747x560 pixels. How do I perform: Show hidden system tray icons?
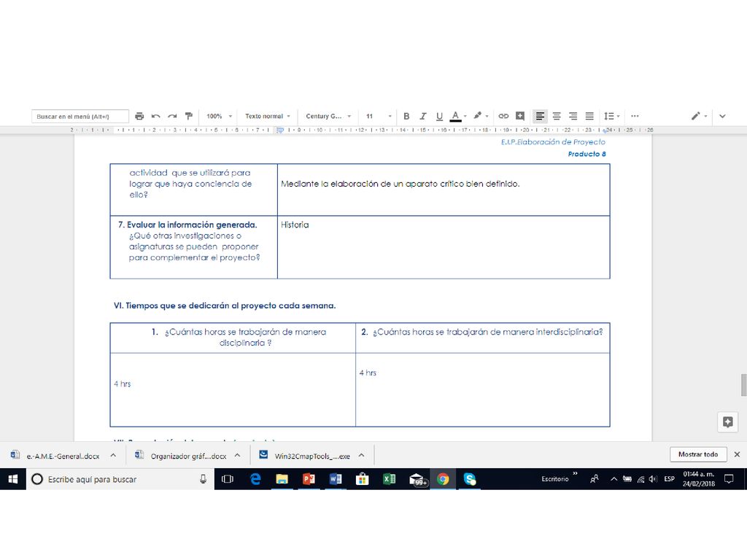[x=614, y=479]
